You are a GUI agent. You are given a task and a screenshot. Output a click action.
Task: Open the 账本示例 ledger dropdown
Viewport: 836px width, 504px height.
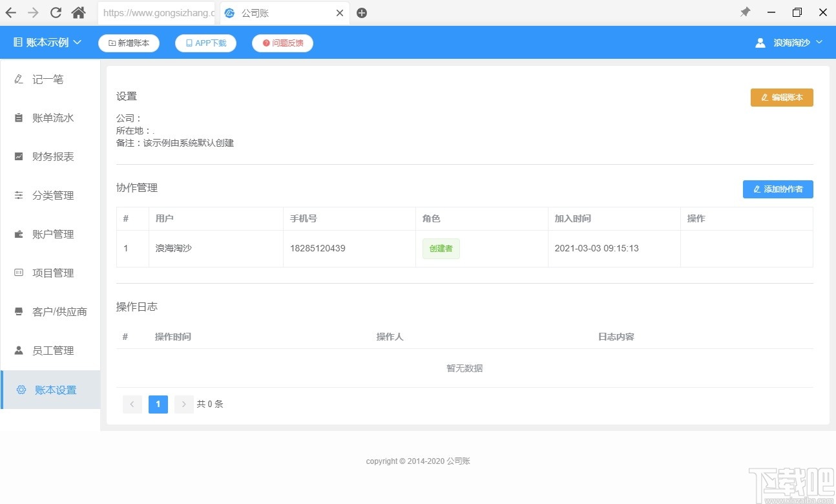tap(48, 43)
